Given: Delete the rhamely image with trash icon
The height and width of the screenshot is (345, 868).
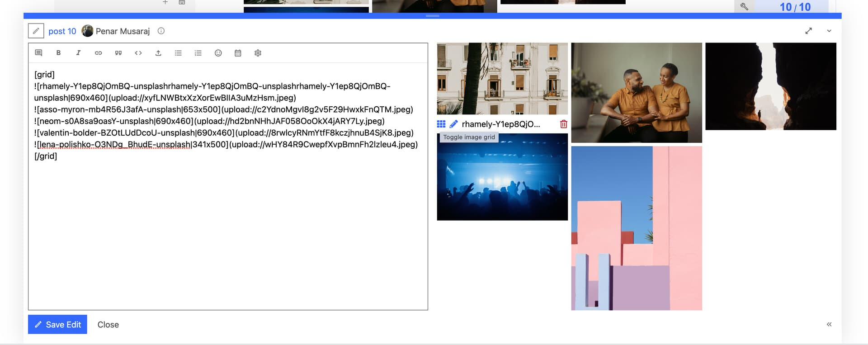Looking at the screenshot, I should pyautogui.click(x=563, y=124).
